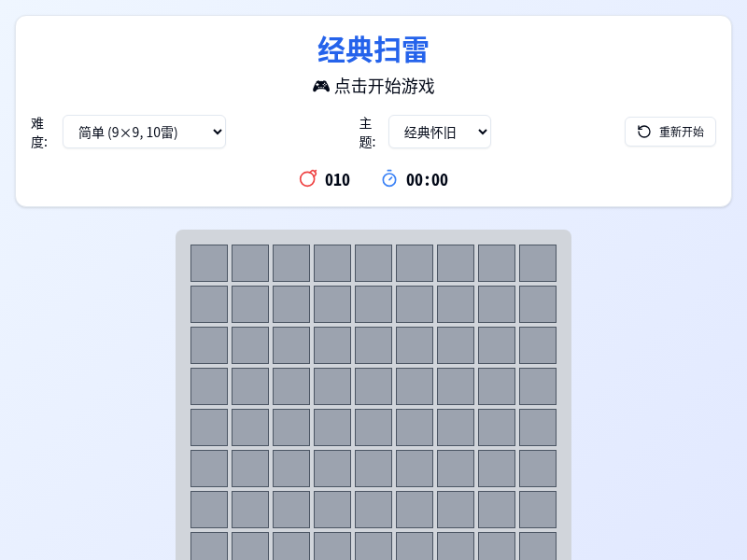Reveal the cell in row 2, column 3
The image size is (747, 560).
[291, 304]
